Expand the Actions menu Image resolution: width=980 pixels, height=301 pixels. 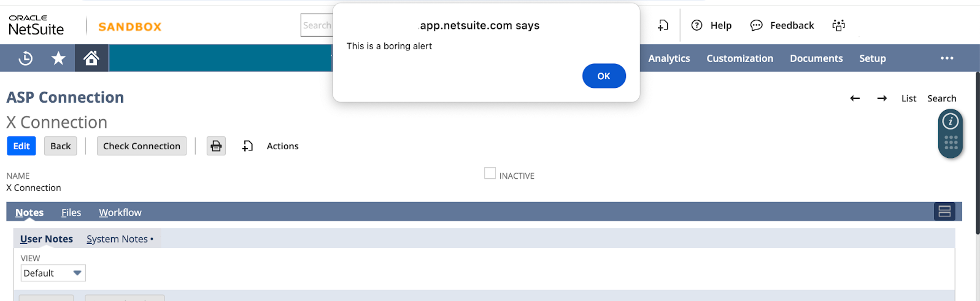pos(282,146)
